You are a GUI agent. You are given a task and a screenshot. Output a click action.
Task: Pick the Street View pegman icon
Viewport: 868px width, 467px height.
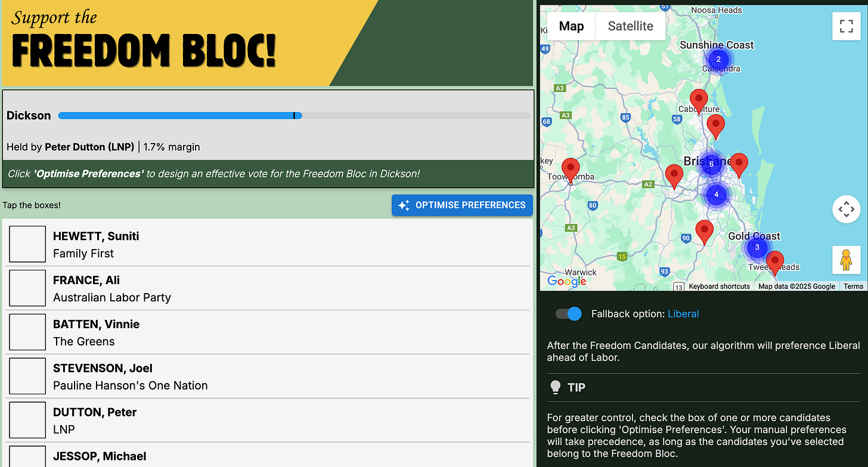click(x=846, y=260)
